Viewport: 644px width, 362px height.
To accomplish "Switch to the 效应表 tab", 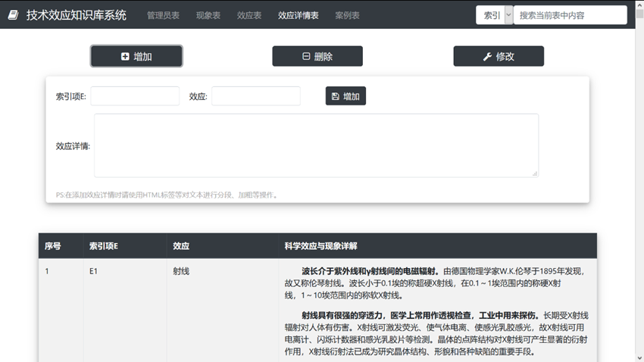I will (x=249, y=15).
